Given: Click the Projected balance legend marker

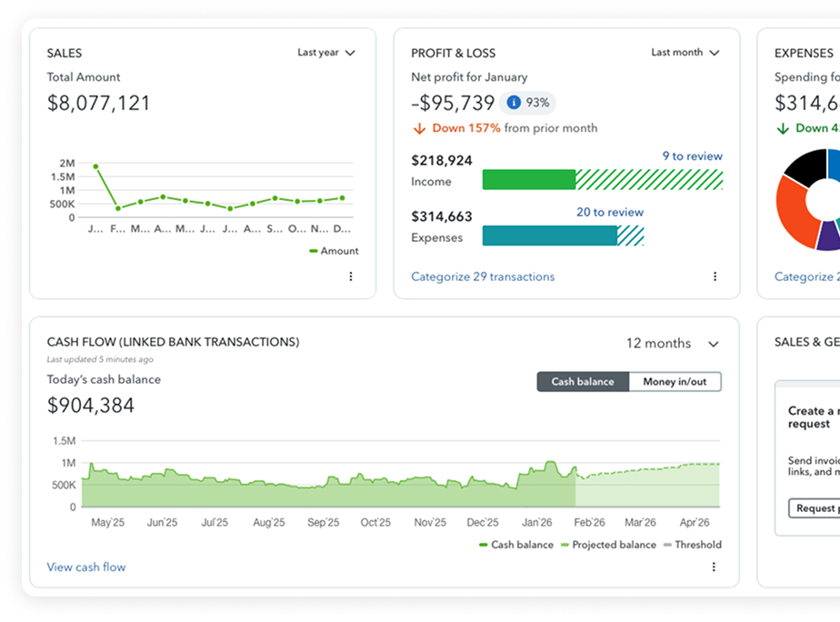Looking at the screenshot, I should (x=563, y=545).
